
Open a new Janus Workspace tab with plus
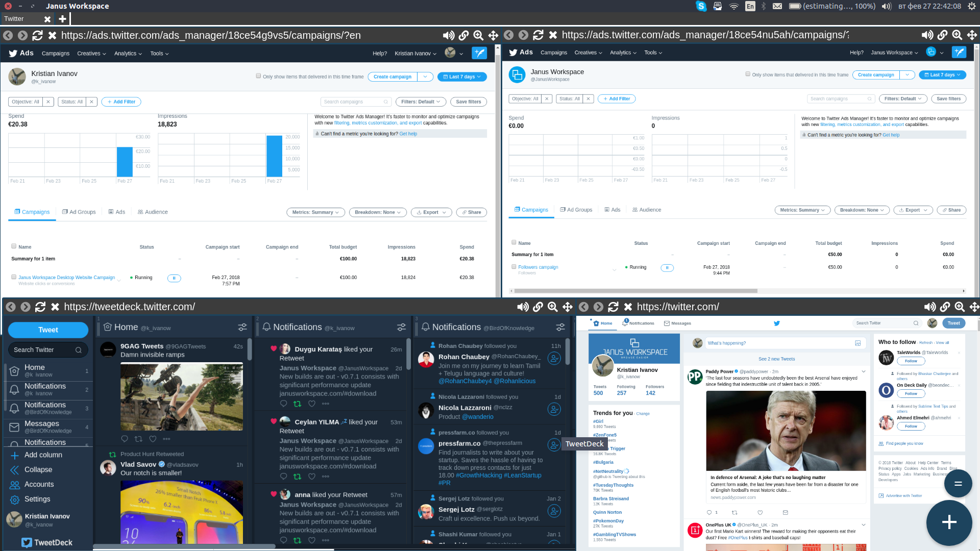(x=62, y=19)
